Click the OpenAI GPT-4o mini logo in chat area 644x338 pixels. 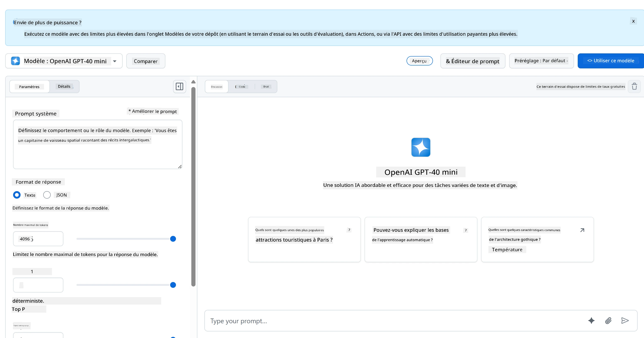click(x=421, y=147)
